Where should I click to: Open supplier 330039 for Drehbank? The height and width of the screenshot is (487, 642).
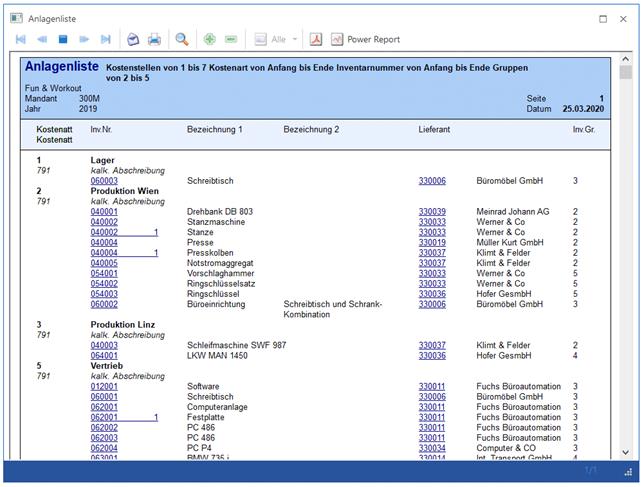click(432, 212)
